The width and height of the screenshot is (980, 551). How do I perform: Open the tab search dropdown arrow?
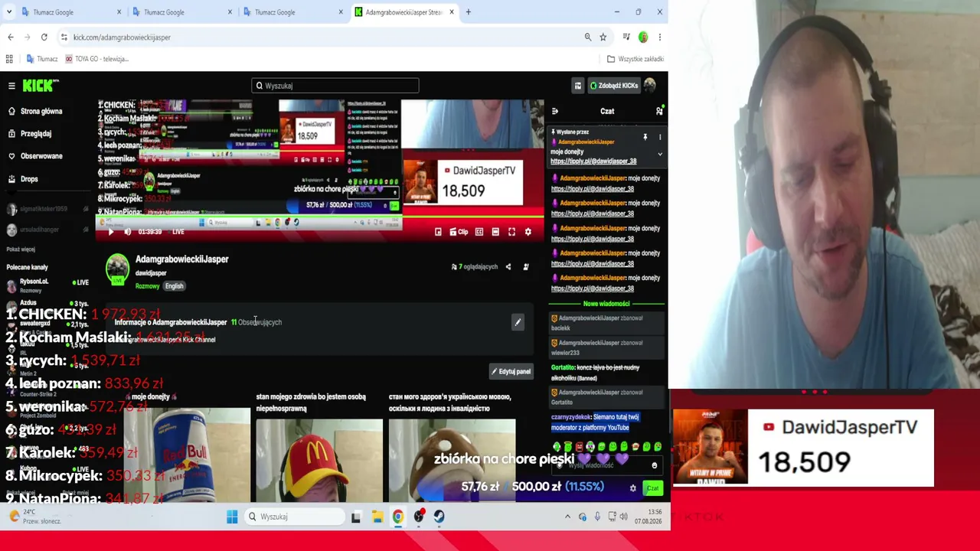9,12
